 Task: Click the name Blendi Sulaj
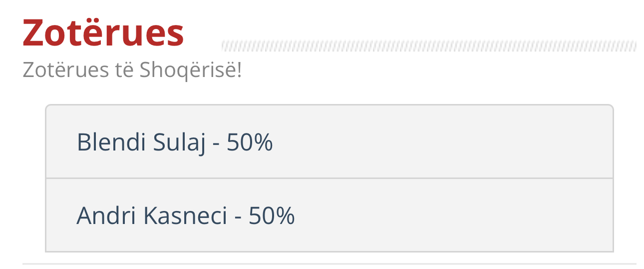pos(141,143)
